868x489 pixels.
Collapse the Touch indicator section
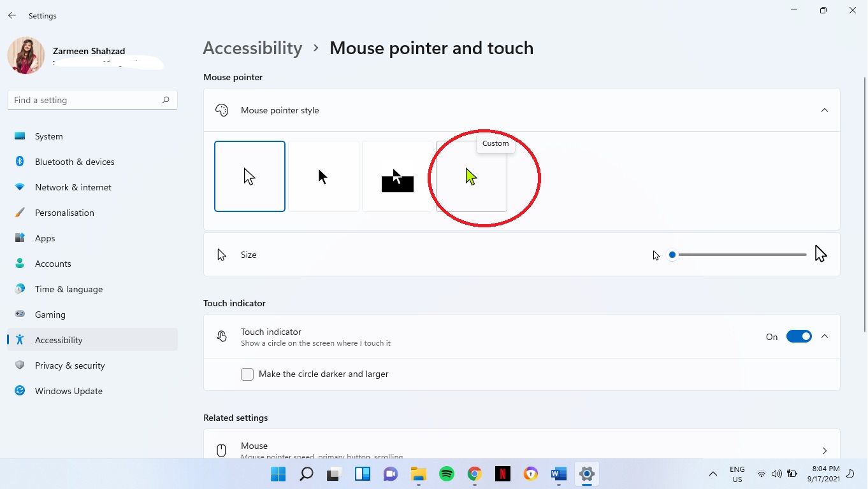click(824, 336)
